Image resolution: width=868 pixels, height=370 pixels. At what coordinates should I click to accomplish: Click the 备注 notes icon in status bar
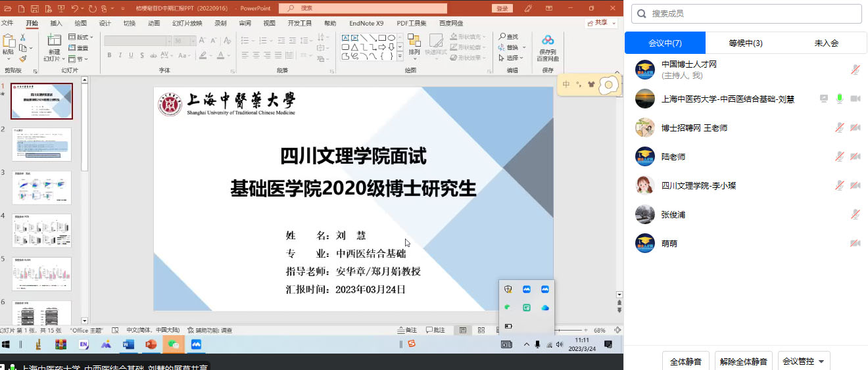tap(407, 330)
